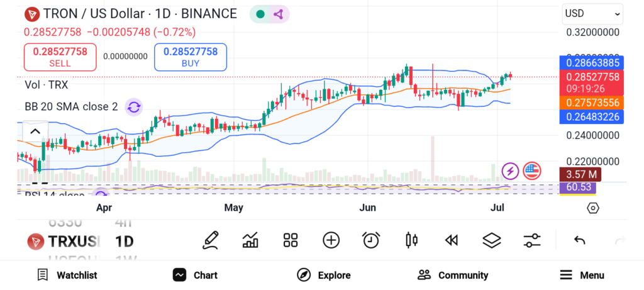The width and height of the screenshot is (644, 290).
Task: Open the Menu tab
Action: (582, 275)
